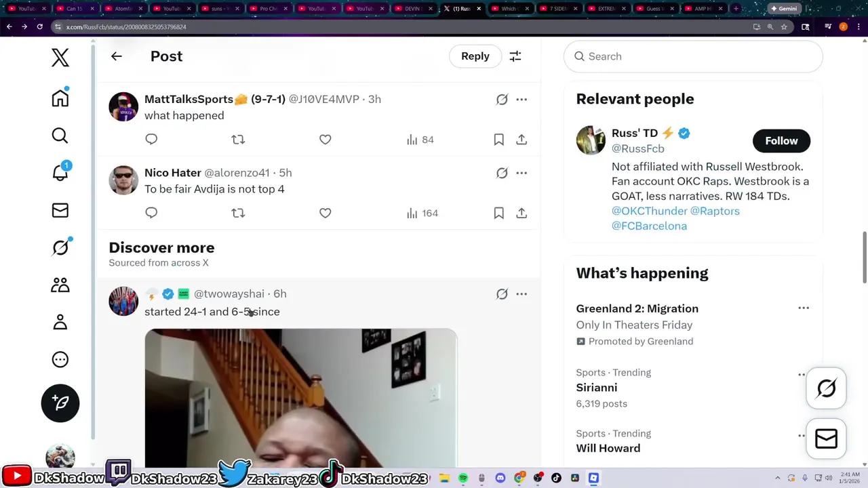Share MattTalksSports reply
Image resolution: width=868 pixels, height=488 pixels.
pyautogui.click(x=521, y=140)
